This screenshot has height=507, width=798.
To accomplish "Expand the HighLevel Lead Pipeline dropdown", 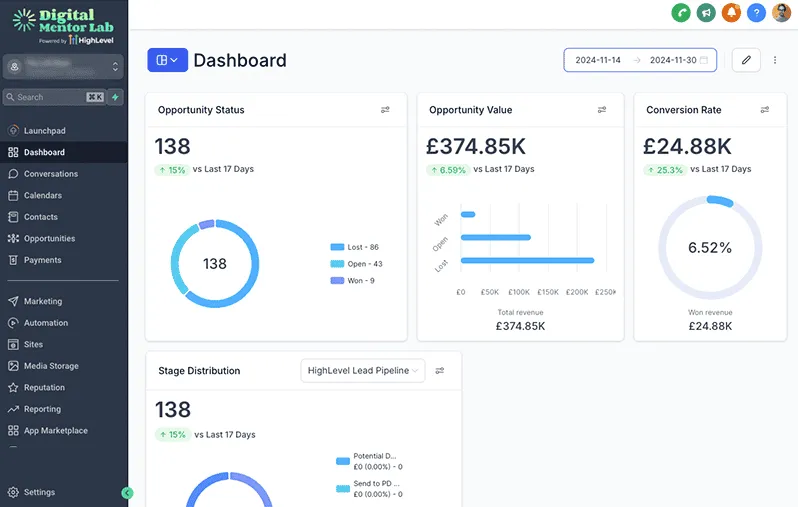I will [x=363, y=371].
